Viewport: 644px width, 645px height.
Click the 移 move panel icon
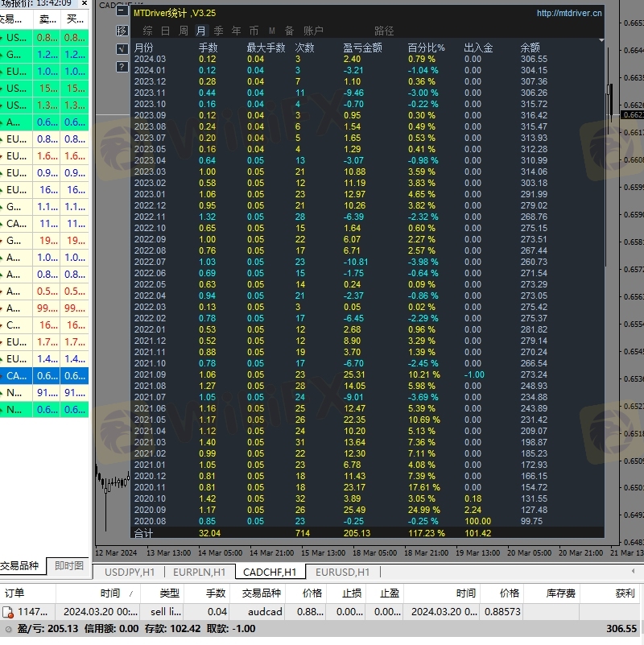[122, 31]
